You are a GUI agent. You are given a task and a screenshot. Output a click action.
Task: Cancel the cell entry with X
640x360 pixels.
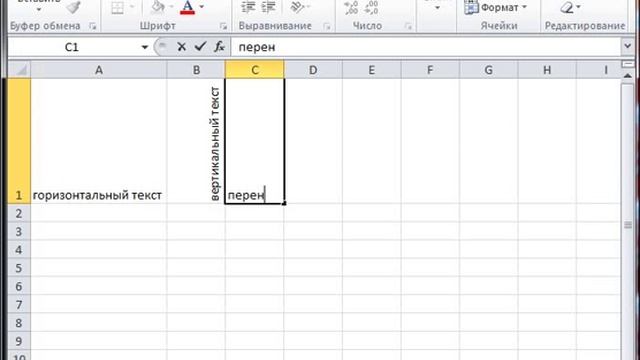point(182,47)
